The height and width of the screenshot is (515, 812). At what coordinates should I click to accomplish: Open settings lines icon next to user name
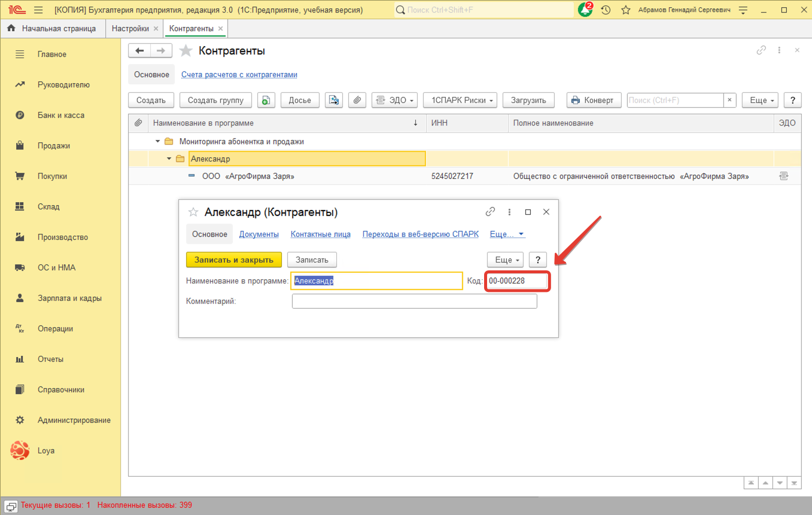[743, 10]
